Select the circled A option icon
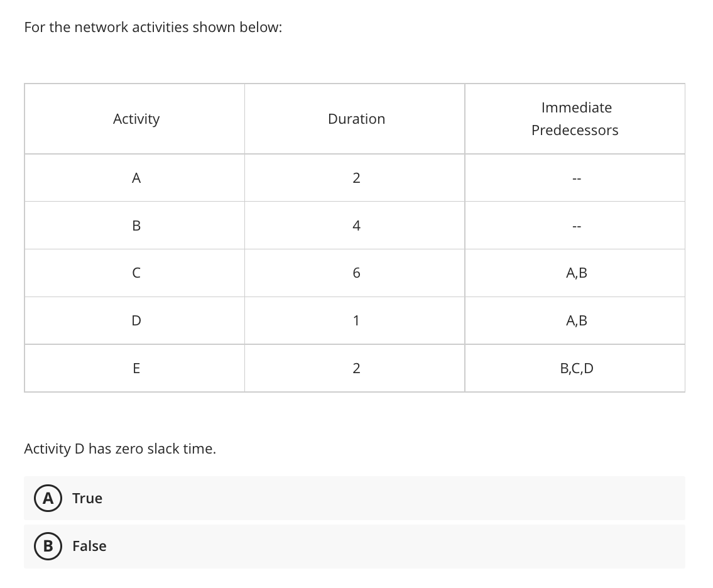Viewport: 713px width, 588px height. (x=48, y=498)
